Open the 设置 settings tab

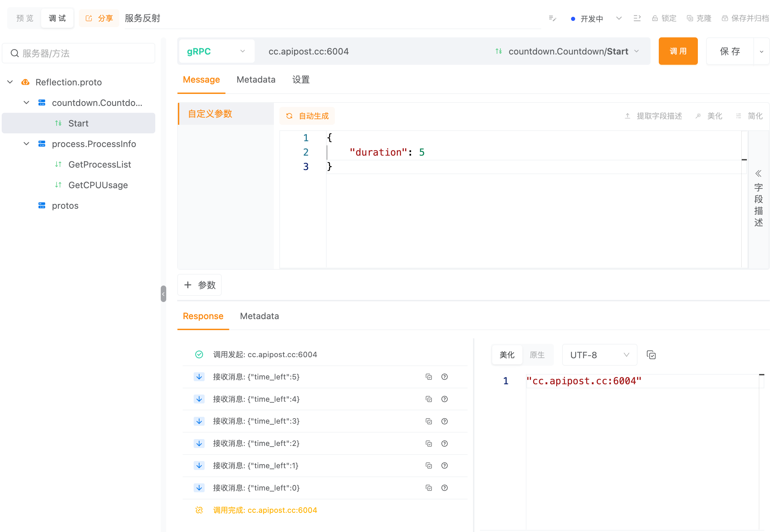(301, 80)
